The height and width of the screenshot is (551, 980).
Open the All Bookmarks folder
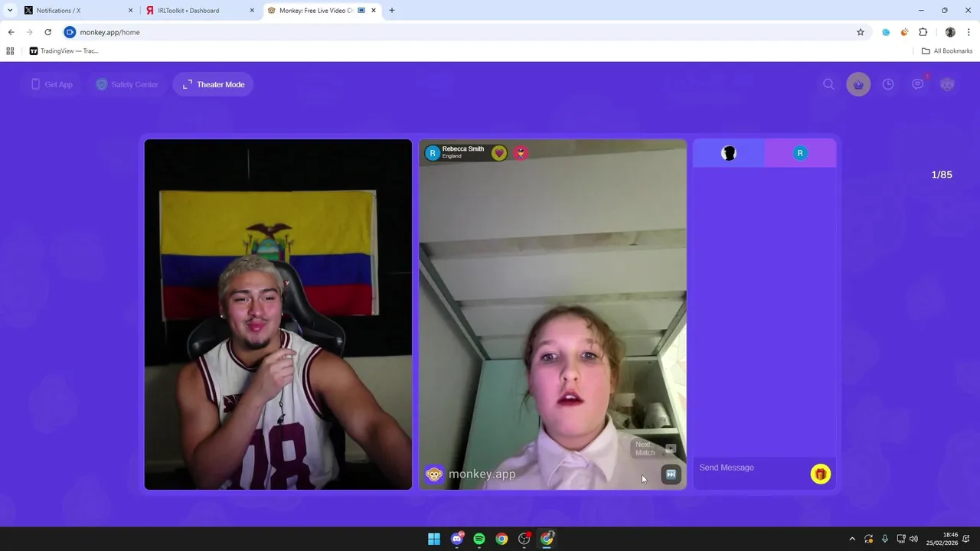point(947,51)
